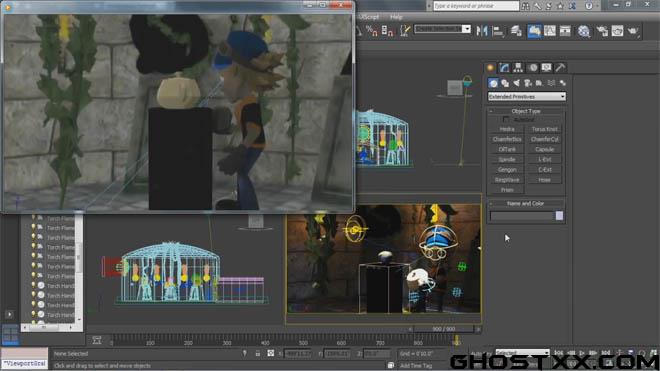Image resolution: width=660 pixels, height=371 pixels.
Task: Open the Layer Manager
Action: click(516, 31)
